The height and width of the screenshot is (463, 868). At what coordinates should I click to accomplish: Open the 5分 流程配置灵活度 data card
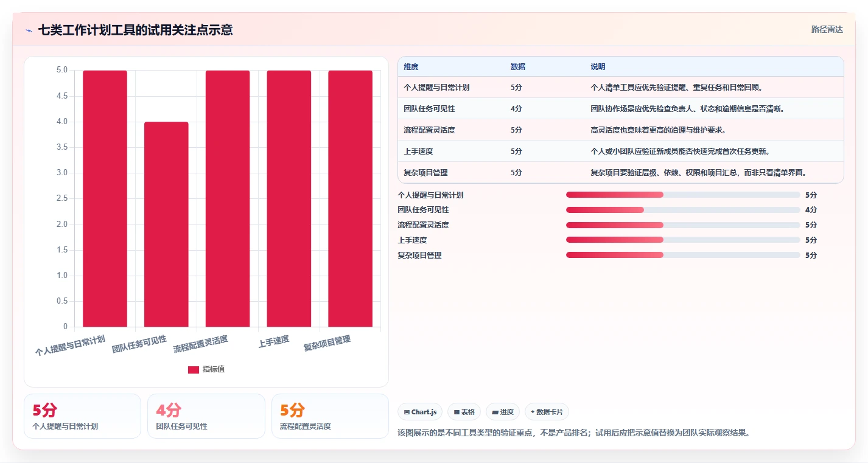pyautogui.click(x=330, y=416)
